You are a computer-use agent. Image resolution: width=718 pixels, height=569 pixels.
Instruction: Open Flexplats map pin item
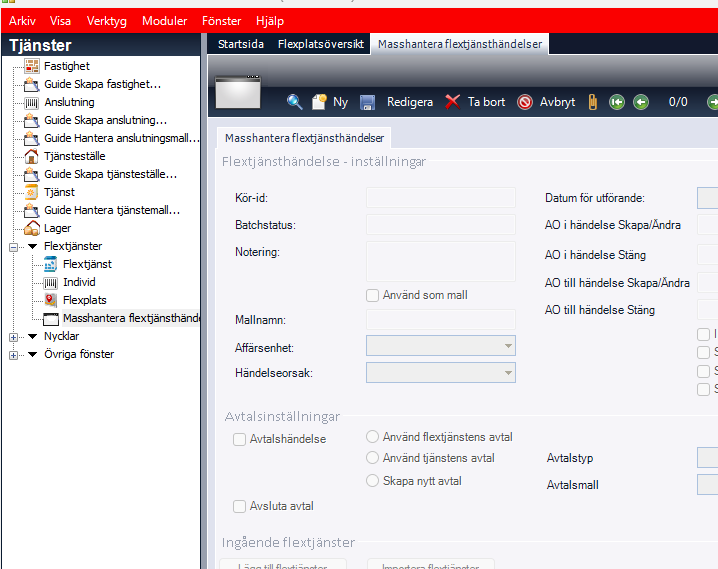84,300
